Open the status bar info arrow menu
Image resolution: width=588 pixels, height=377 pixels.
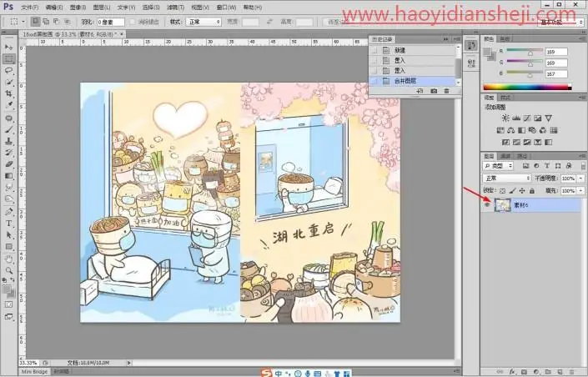pos(129,363)
